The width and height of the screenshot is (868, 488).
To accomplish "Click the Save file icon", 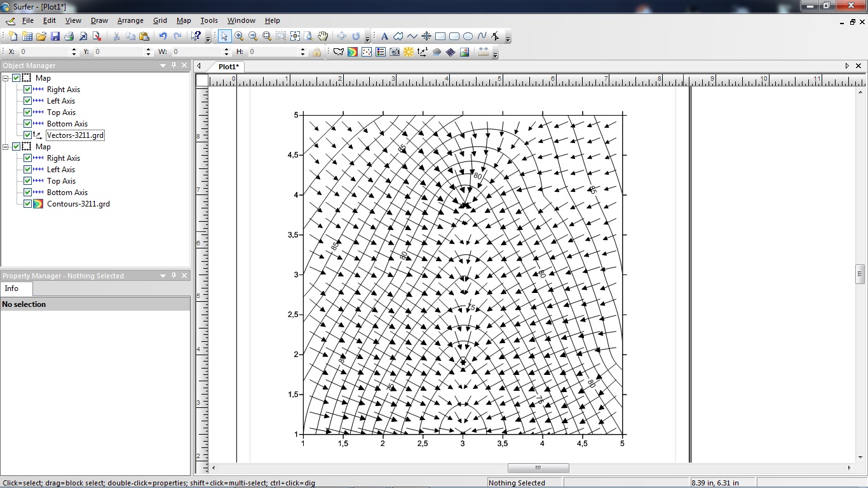I will click(55, 36).
